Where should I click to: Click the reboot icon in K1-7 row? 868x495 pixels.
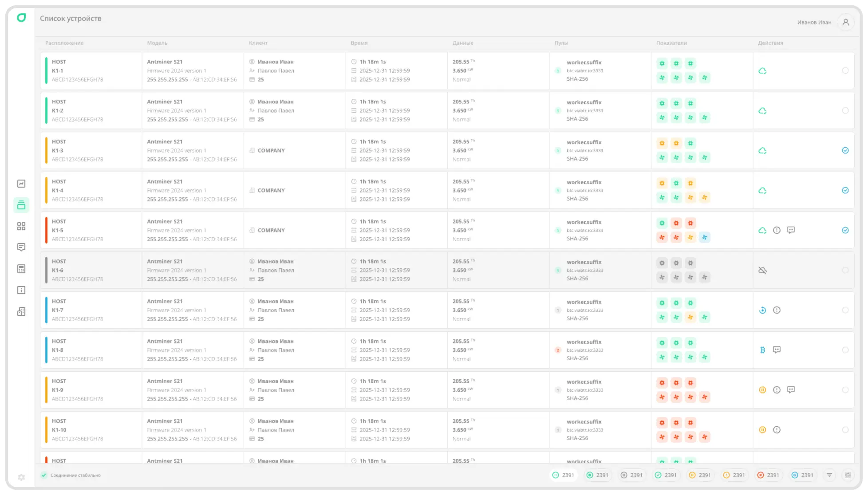[x=762, y=310]
